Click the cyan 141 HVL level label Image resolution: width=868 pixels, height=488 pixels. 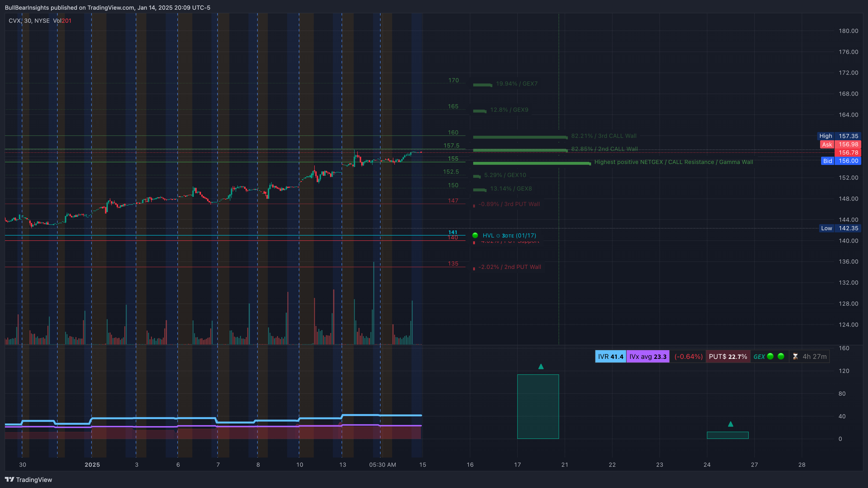453,232
